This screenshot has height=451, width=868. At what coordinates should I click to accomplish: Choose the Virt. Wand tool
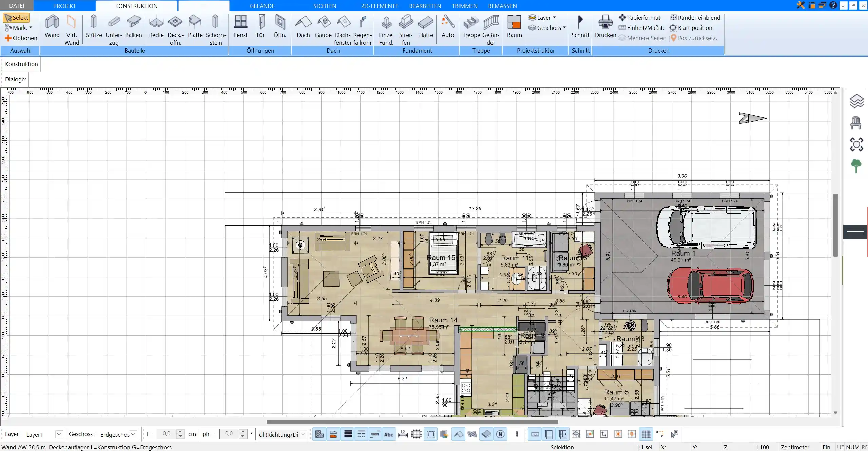click(x=72, y=30)
